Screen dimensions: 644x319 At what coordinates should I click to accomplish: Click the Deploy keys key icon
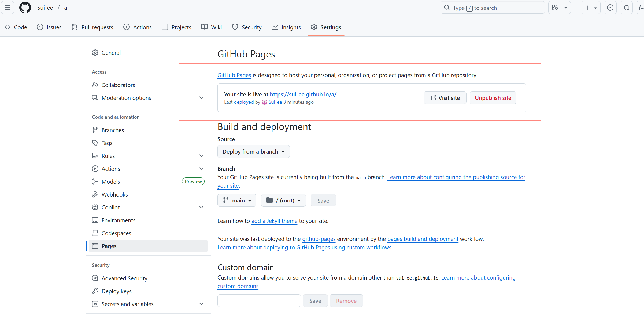(x=95, y=291)
